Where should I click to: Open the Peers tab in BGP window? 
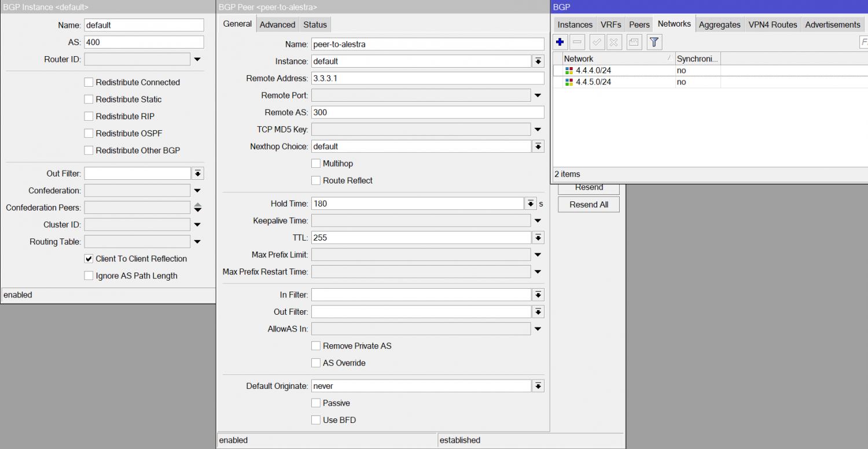click(x=639, y=24)
